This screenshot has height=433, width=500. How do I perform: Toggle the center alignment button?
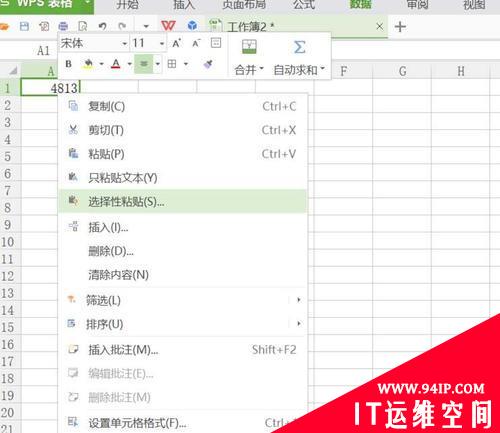(x=144, y=64)
